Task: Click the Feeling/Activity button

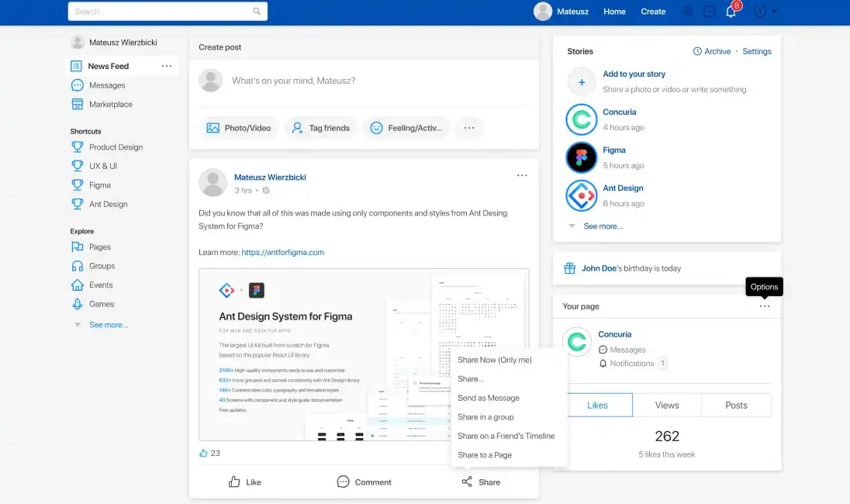Action: (406, 128)
